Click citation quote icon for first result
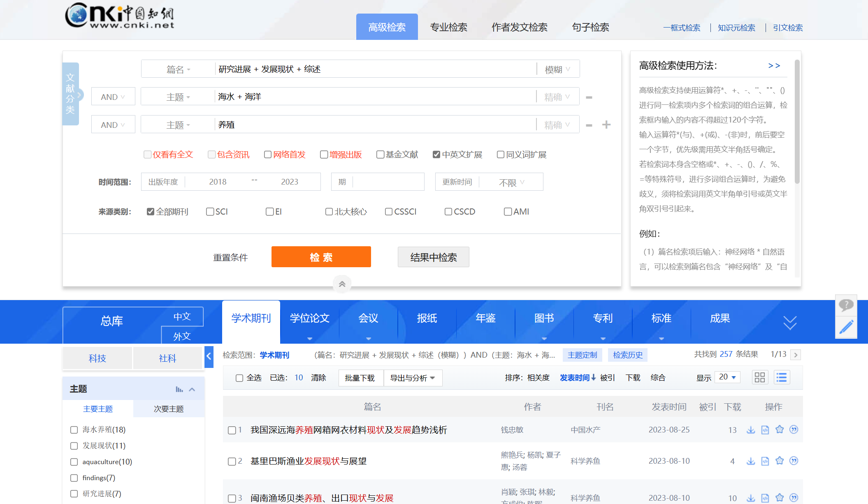 (x=794, y=430)
